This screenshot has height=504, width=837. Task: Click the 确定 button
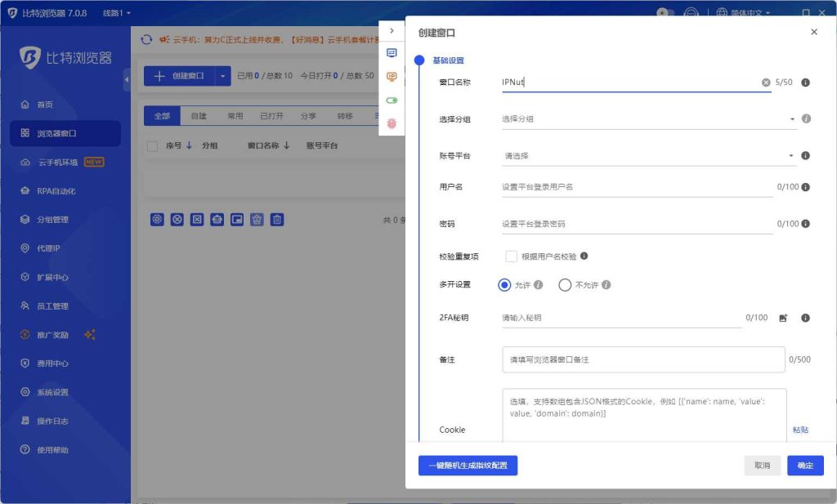[x=805, y=466]
